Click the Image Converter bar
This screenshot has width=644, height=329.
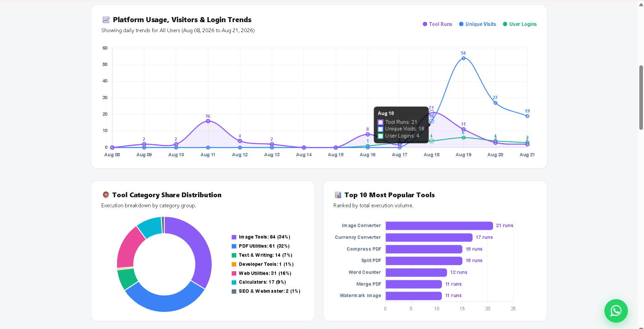(439, 226)
